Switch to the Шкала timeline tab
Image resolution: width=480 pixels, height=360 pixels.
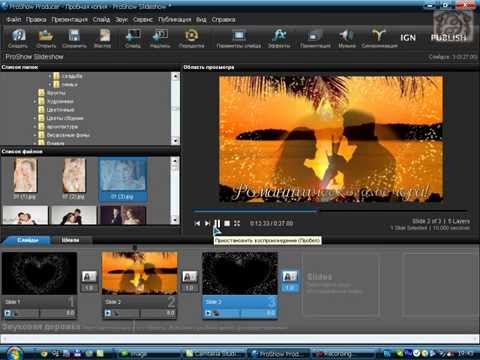pyautogui.click(x=70, y=240)
